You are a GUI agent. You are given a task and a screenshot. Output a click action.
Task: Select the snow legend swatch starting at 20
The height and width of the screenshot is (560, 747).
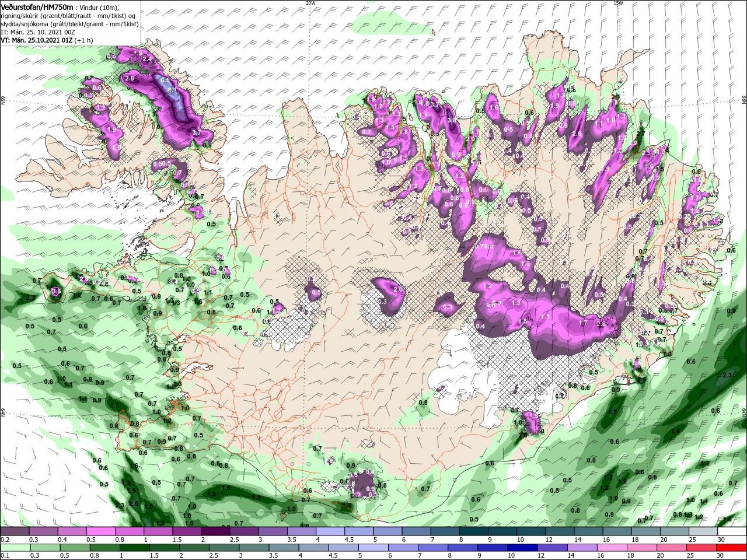pyautogui.click(x=675, y=531)
